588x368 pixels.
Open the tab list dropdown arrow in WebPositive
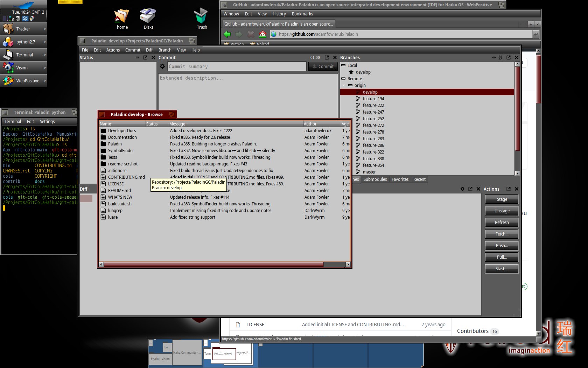pos(538,24)
